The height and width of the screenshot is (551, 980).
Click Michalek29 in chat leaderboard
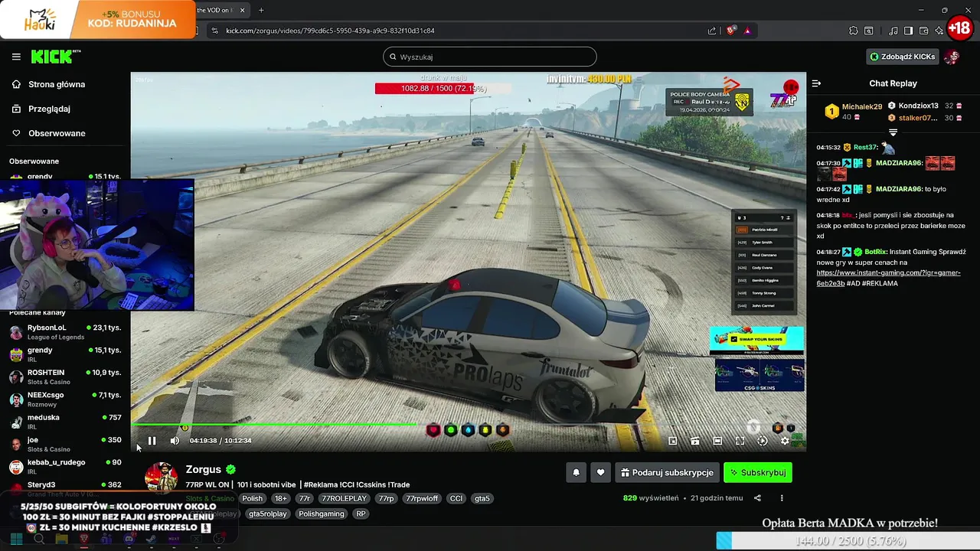[x=862, y=106]
